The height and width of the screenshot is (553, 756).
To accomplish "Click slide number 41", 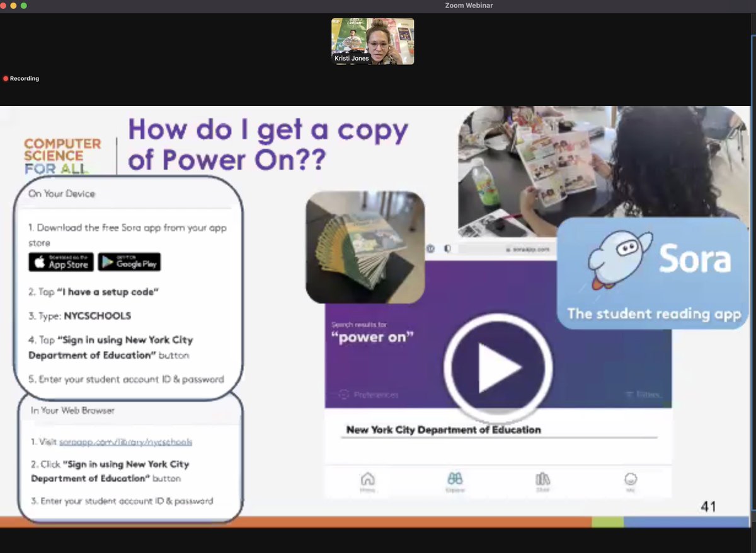I will tap(708, 506).
